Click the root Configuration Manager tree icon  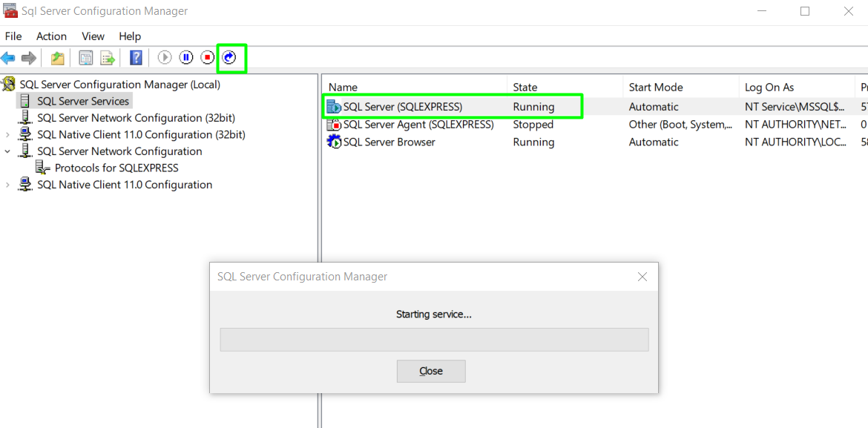[x=8, y=85]
